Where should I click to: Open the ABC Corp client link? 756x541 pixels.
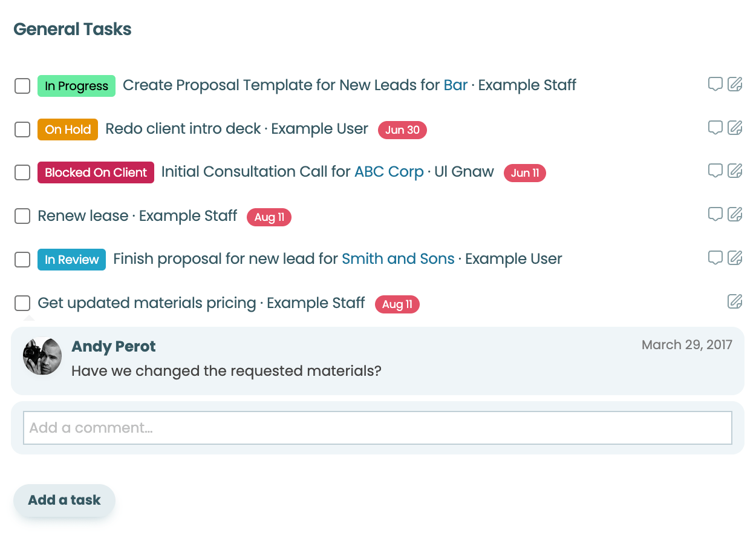389,172
